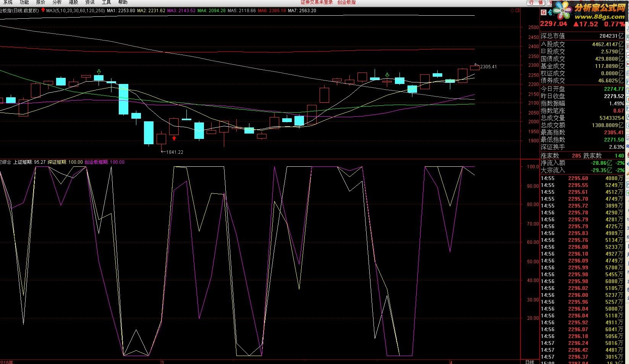This screenshot has width=629, height=364.
Task: Click the A股成交 row
Action: pos(582,44)
